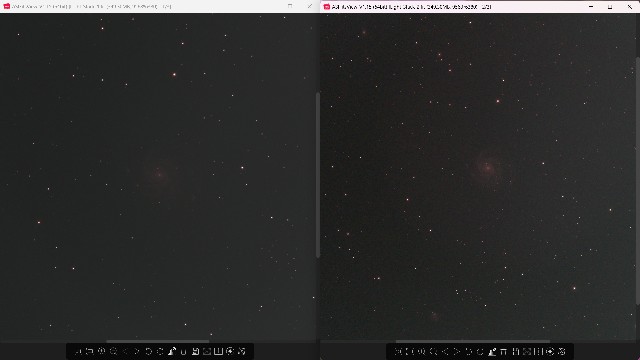This screenshot has height=360, width=640.
Task: Click the first toolbar icon in right window
Action: coord(398,351)
